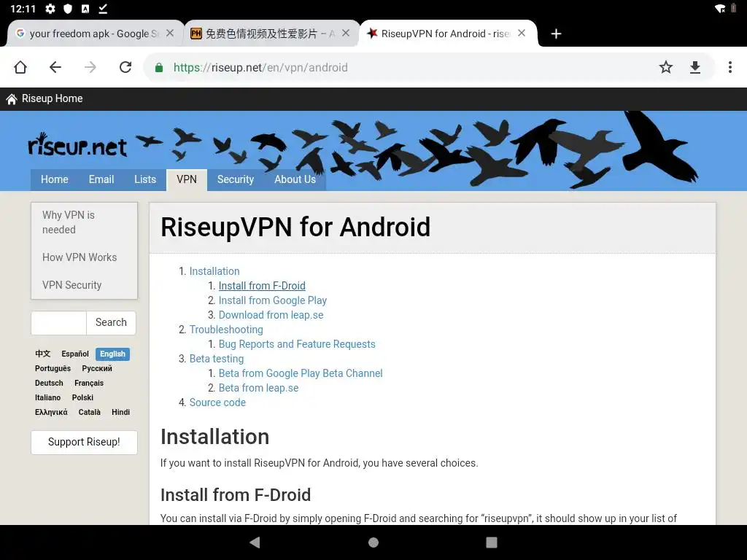Image resolution: width=747 pixels, height=560 pixels.
Task: Switch language to Deutsch
Action: pyautogui.click(x=49, y=384)
